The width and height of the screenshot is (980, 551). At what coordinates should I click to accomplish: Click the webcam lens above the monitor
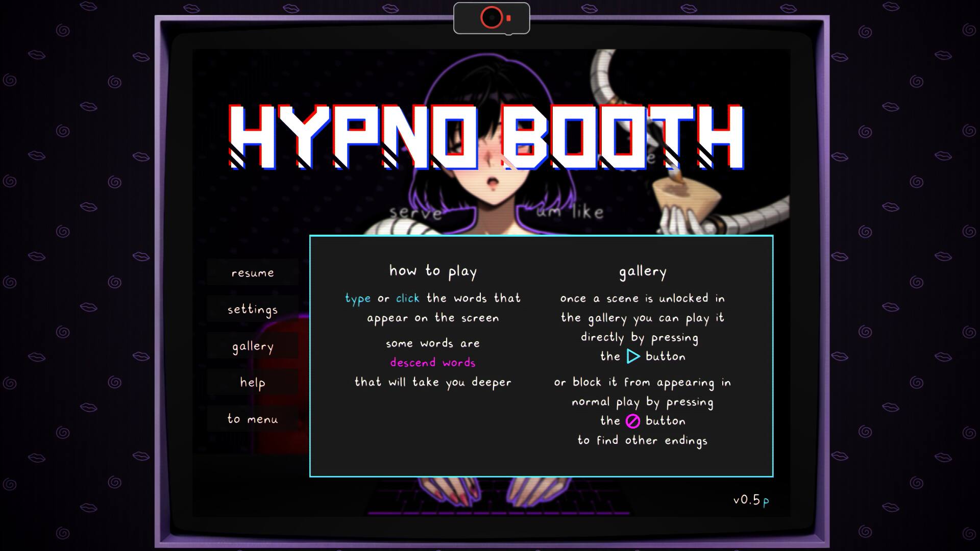[x=491, y=17]
